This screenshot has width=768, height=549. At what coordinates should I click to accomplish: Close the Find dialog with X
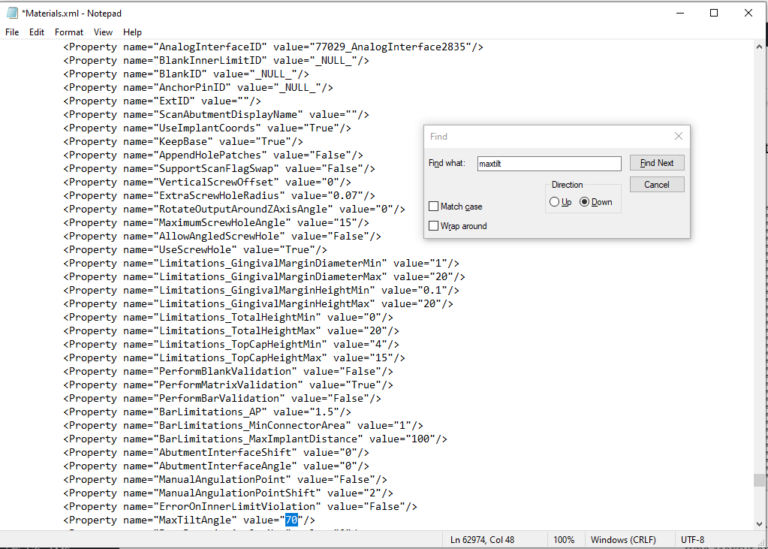pos(678,136)
